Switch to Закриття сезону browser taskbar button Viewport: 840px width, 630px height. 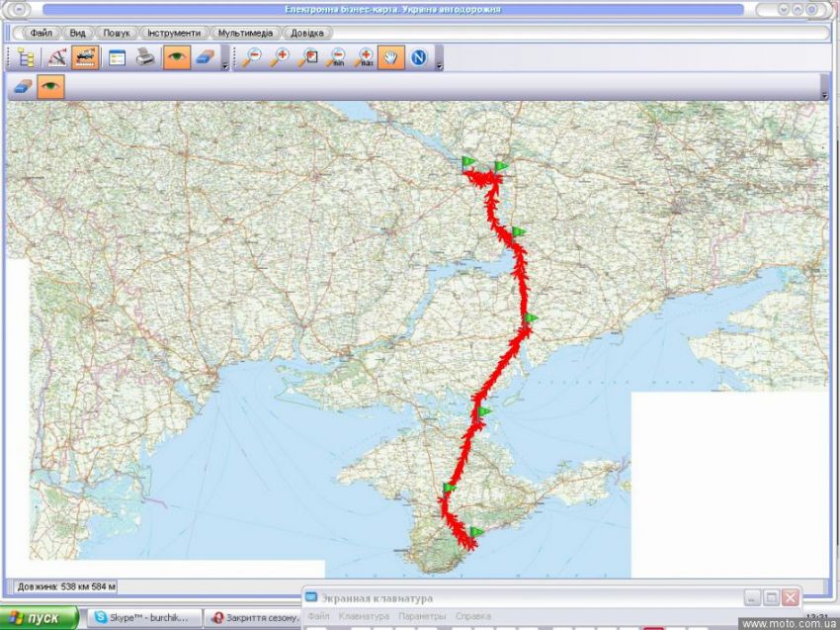pyautogui.click(x=253, y=618)
